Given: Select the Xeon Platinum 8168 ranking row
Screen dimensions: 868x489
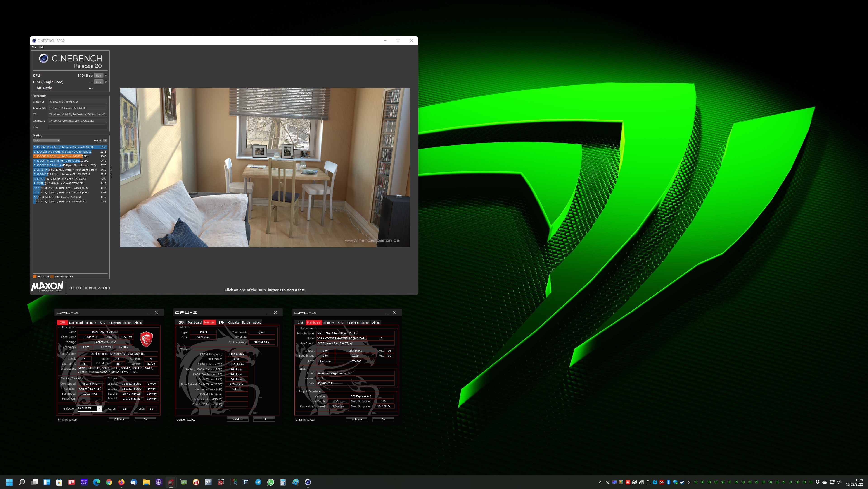Looking at the screenshot, I should (x=70, y=147).
